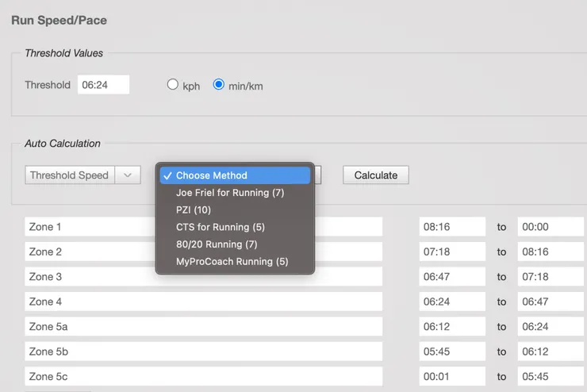Click Zone 5a start pace 06:12
The width and height of the screenshot is (587, 392).
[452, 326]
